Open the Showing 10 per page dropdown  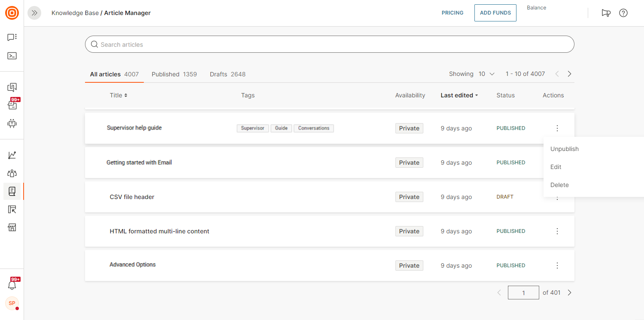click(x=486, y=74)
